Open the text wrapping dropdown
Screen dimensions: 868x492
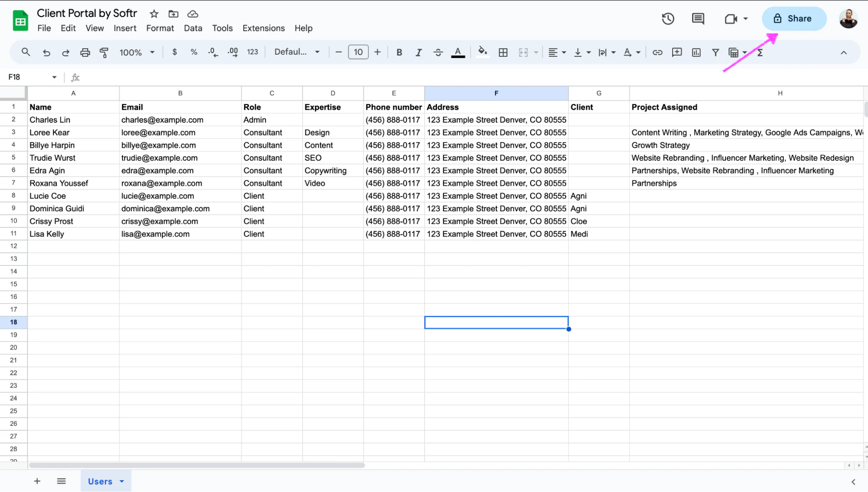607,52
